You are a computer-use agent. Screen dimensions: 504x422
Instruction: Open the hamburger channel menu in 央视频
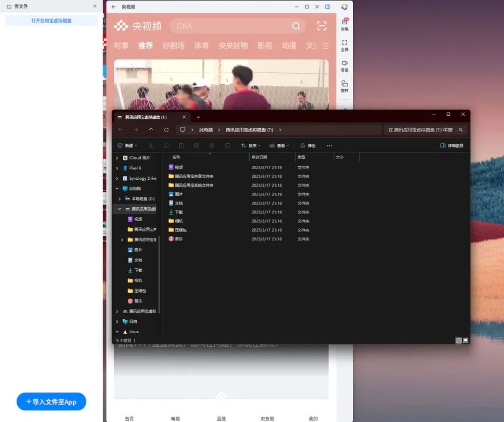[326, 46]
